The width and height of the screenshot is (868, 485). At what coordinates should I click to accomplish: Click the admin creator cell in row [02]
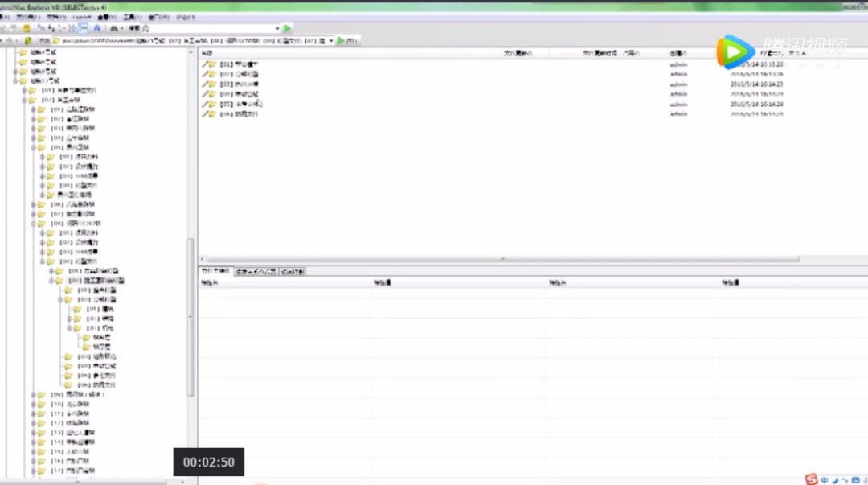coord(678,74)
